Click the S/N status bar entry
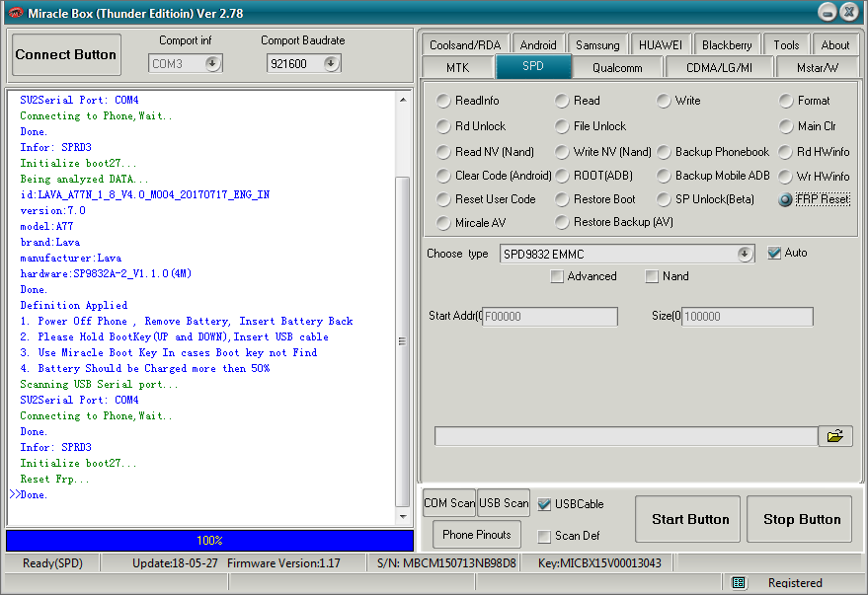This screenshot has width=868, height=595. tap(446, 562)
